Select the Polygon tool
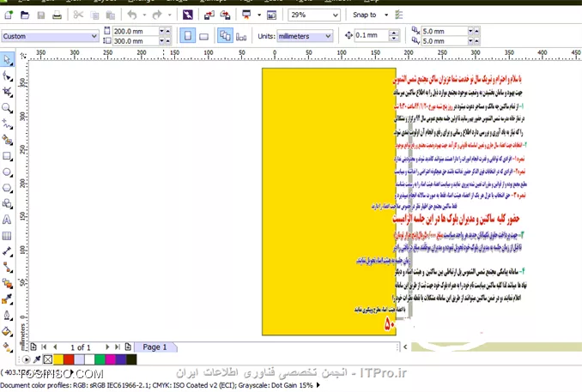 click(x=7, y=188)
